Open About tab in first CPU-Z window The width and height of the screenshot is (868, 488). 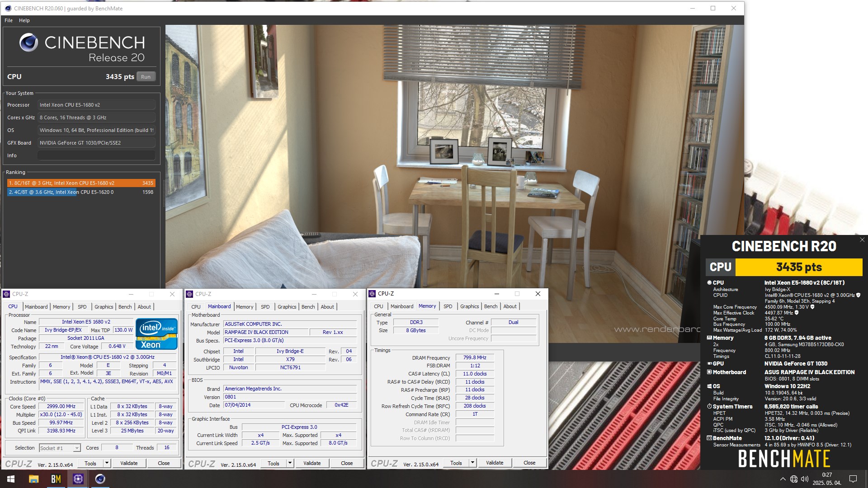144,307
